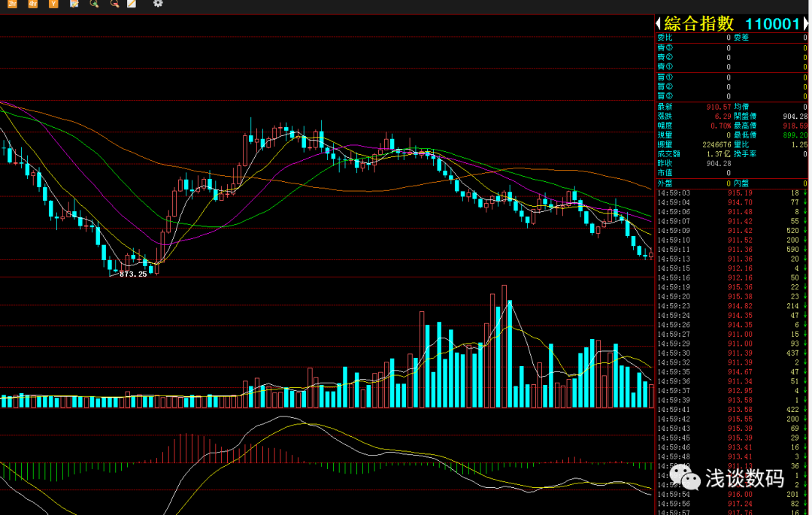Select the 14:59:11 tick row
The image size is (812, 515).
point(732,250)
